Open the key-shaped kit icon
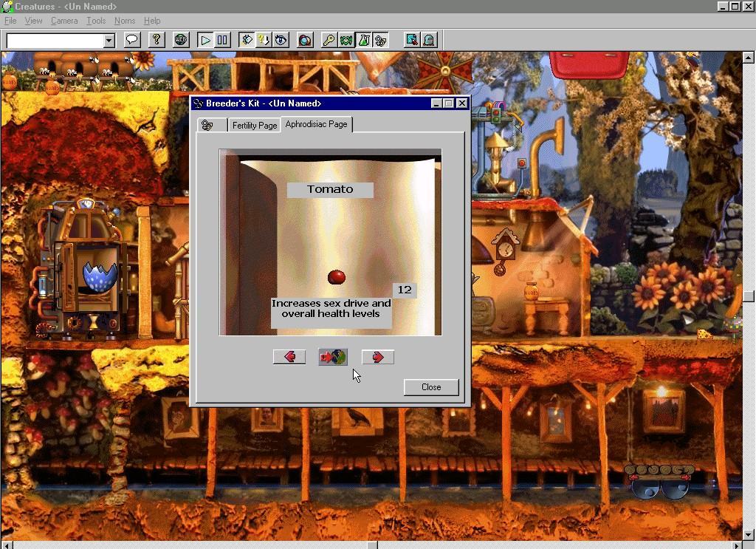This screenshot has height=549, width=756. pos(329,40)
